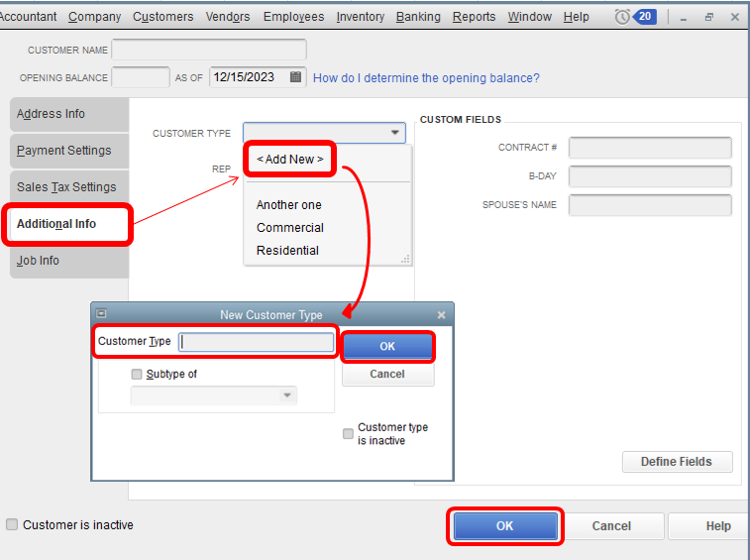Enable the Customer is inactive checkbox

pos(12,524)
